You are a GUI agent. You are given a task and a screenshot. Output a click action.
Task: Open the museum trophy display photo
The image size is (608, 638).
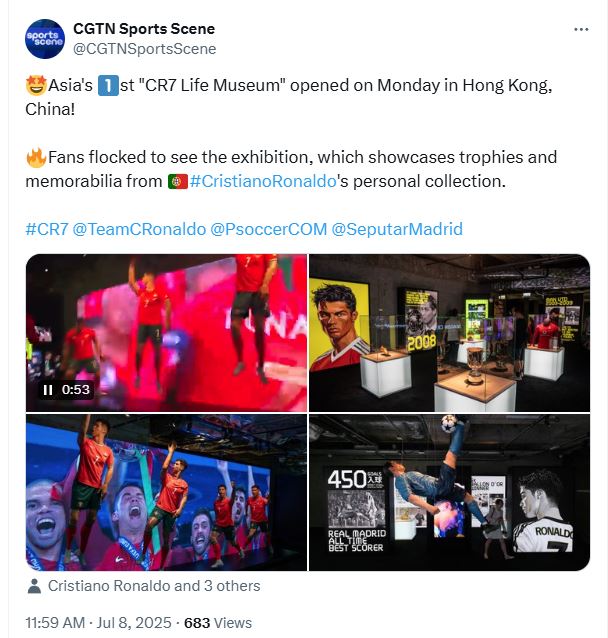(x=449, y=333)
